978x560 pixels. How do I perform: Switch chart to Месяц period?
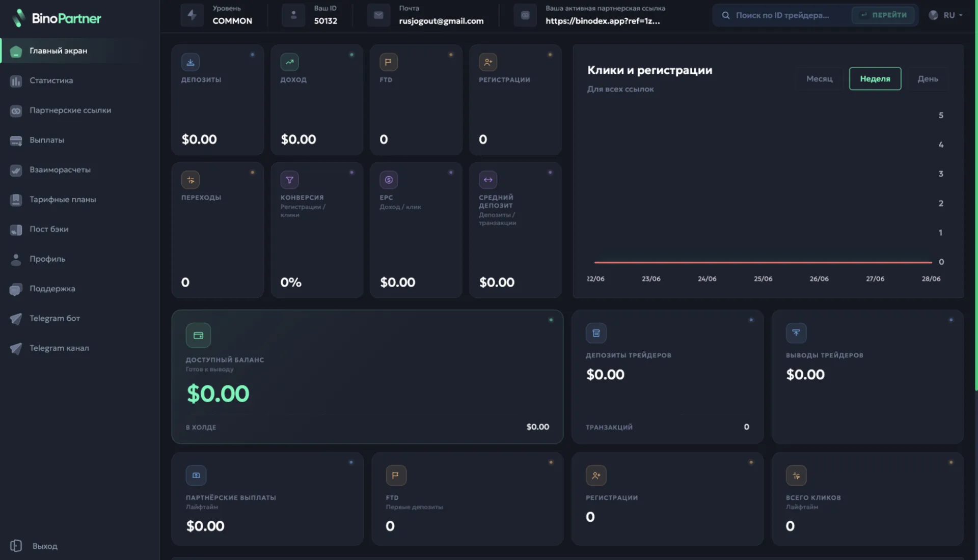click(819, 79)
